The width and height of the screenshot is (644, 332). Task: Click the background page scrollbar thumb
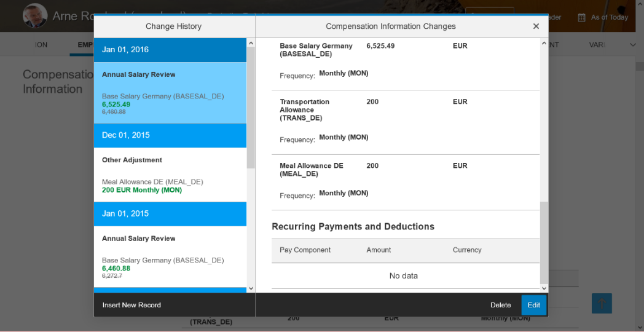(640, 66)
